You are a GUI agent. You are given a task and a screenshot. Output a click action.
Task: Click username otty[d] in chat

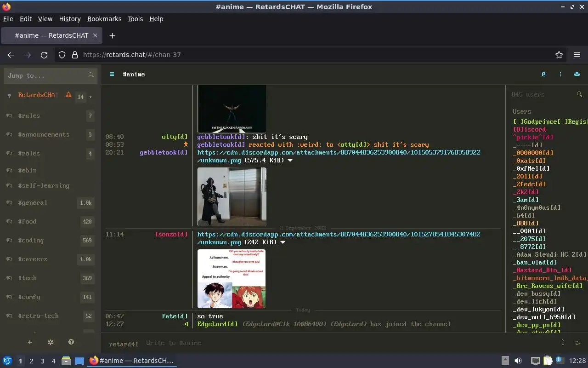[x=175, y=137]
